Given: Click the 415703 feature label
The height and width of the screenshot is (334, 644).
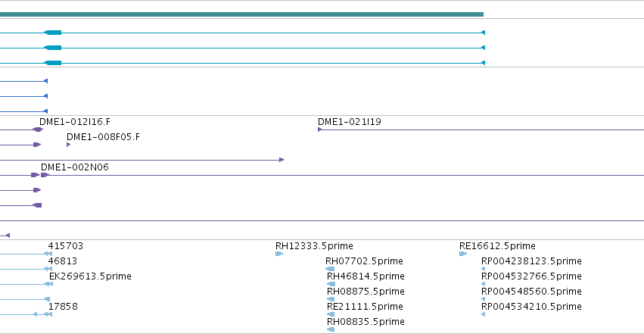Looking at the screenshot, I should tap(66, 246).
